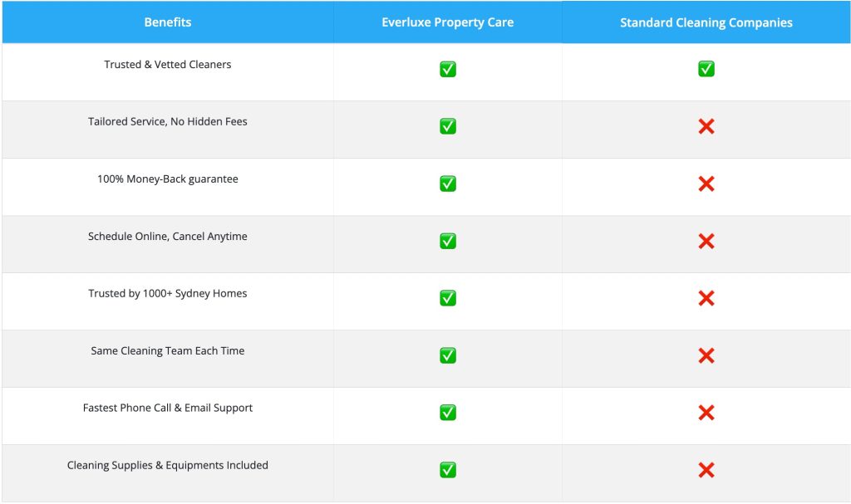Screen dimensions: 851x504
Task: Click the Fastest Phone Call & Email Support label
Action: tap(168, 408)
